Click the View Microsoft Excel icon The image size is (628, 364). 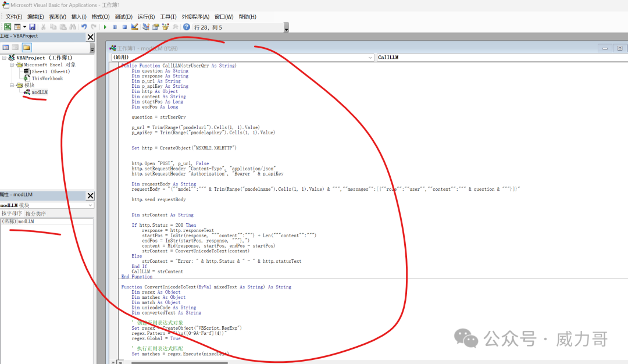(8, 27)
